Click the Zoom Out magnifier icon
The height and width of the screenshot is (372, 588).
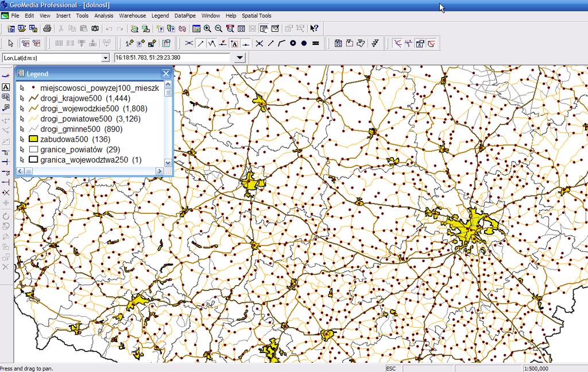coord(218,29)
